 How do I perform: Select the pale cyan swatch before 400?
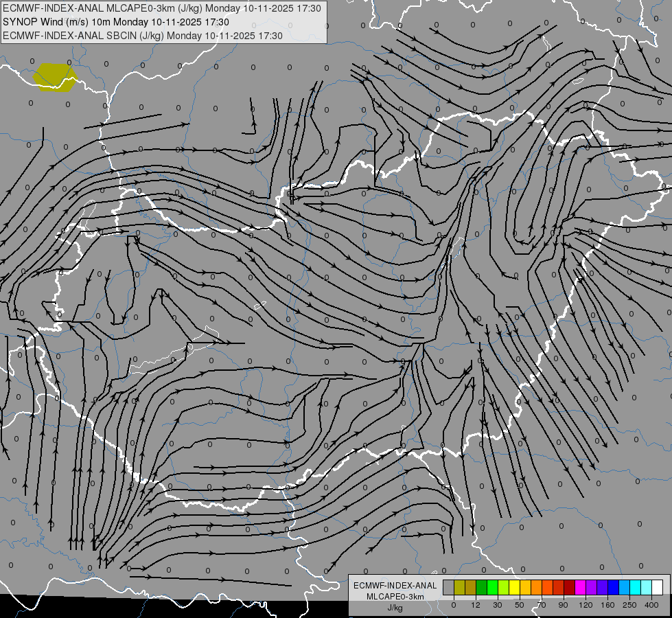(647, 587)
